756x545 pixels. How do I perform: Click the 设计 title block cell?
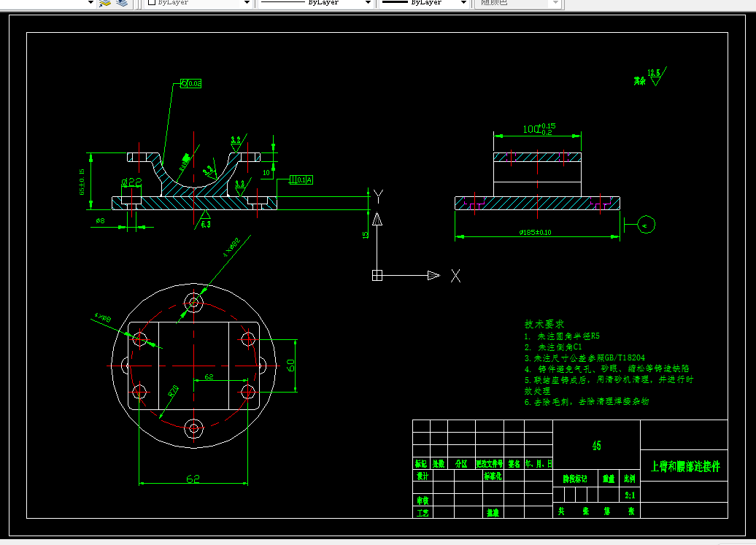[x=423, y=476]
